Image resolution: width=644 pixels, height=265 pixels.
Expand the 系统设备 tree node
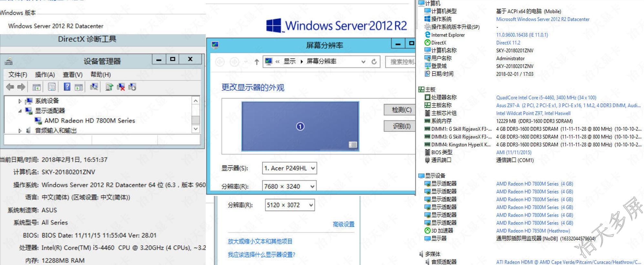pyautogui.click(x=20, y=101)
